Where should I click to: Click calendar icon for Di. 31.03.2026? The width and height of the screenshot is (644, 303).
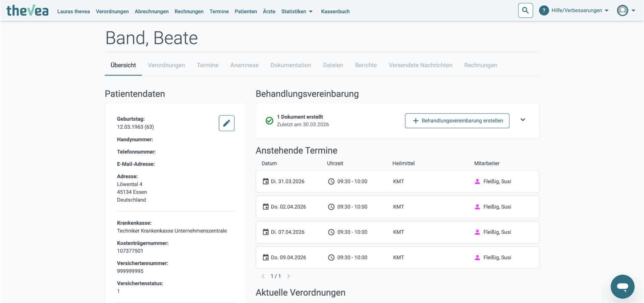(x=265, y=181)
